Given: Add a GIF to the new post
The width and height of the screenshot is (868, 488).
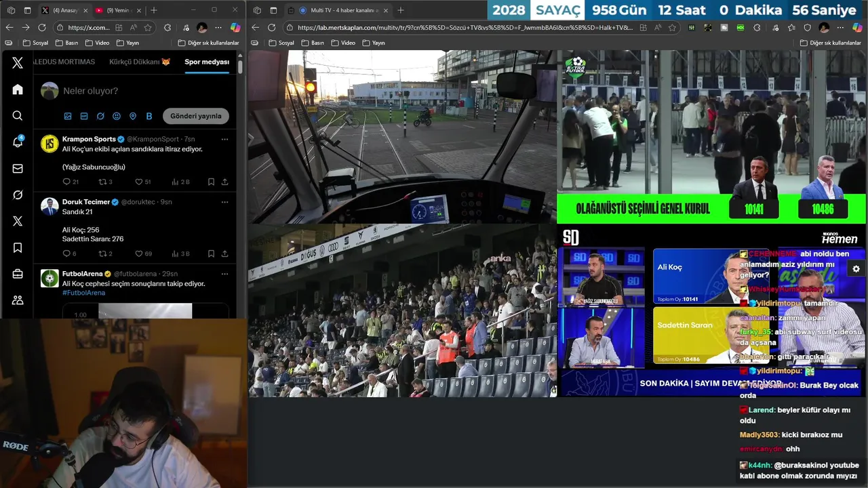Looking at the screenshot, I should tap(84, 116).
